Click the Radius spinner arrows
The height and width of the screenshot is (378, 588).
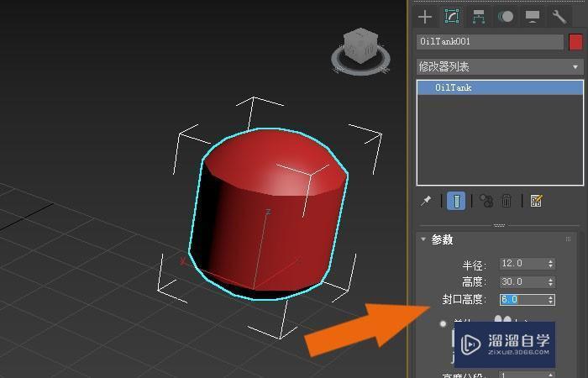pos(550,264)
